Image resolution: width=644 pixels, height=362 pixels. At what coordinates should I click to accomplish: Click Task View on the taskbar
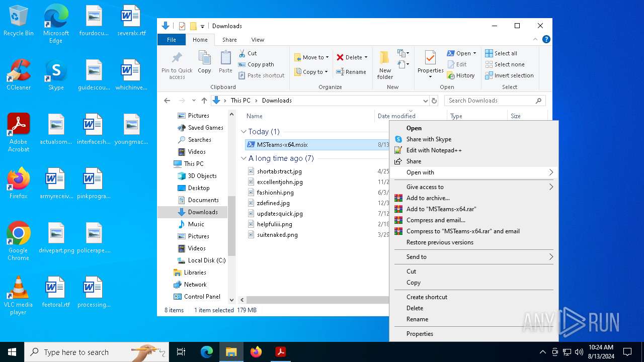(181, 352)
